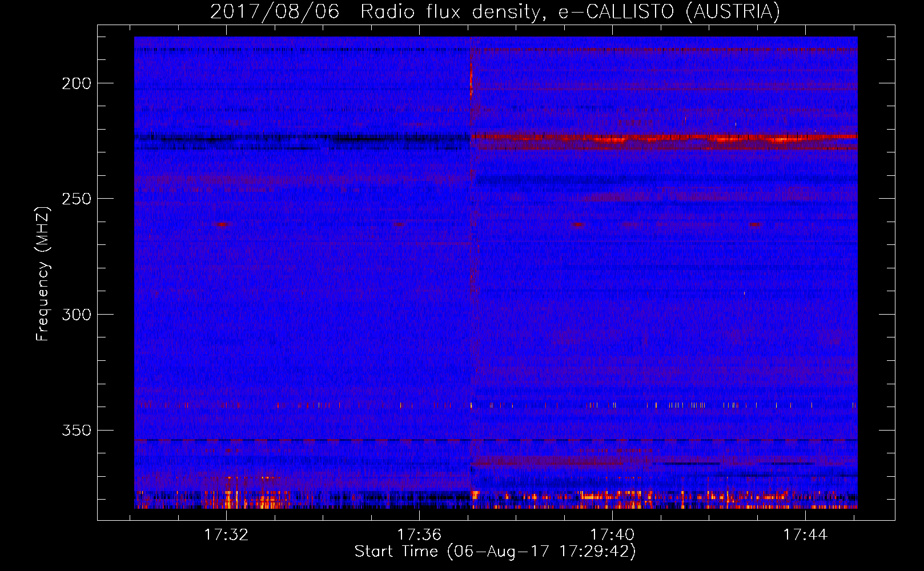Viewport: 924px width, 571px height.
Task: Click the 200 frequency tick label
Action: click(x=77, y=84)
